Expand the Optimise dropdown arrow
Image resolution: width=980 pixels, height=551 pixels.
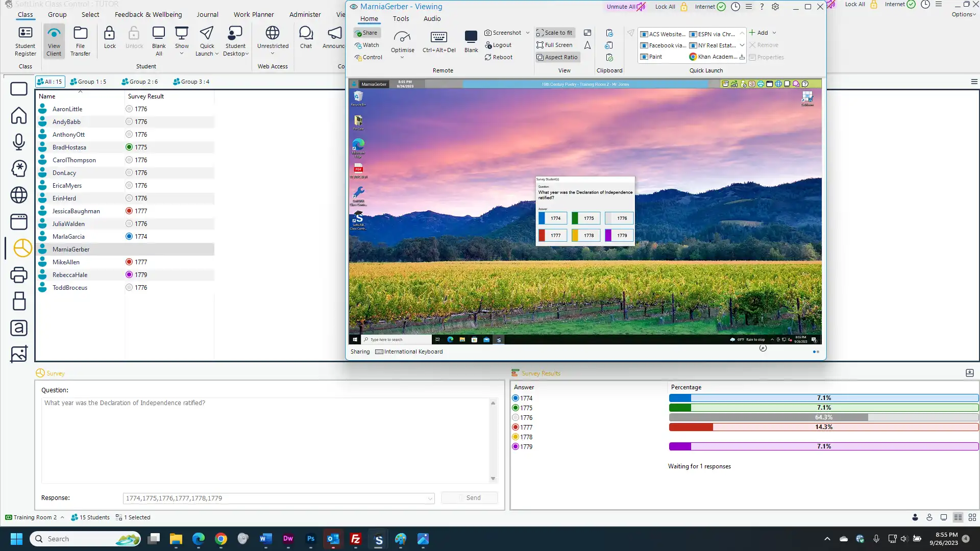pyautogui.click(x=402, y=57)
